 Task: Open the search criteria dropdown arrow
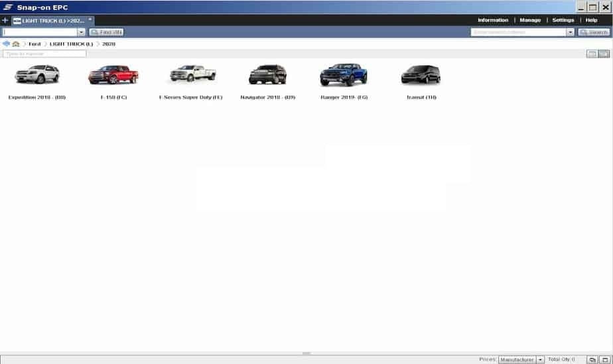point(570,32)
